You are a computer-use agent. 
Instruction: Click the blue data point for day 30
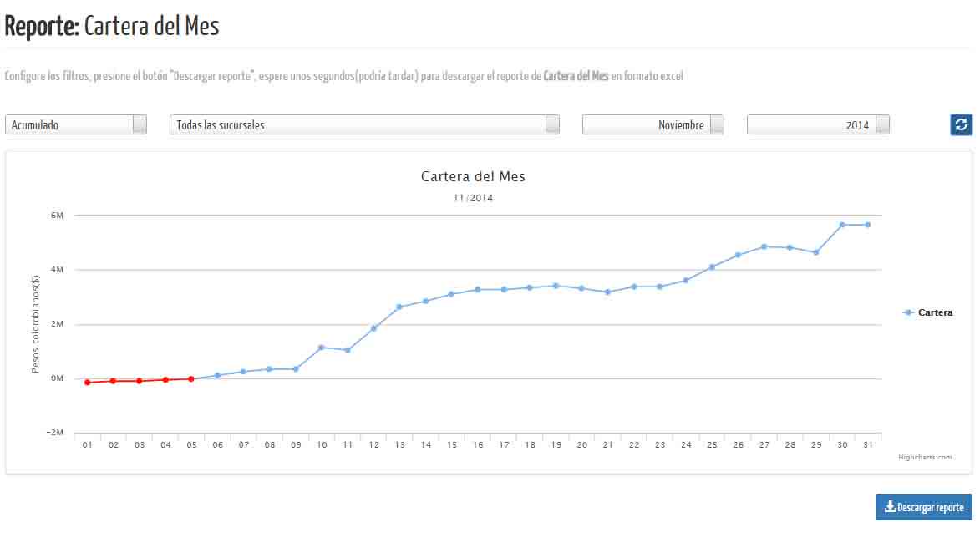coord(842,225)
